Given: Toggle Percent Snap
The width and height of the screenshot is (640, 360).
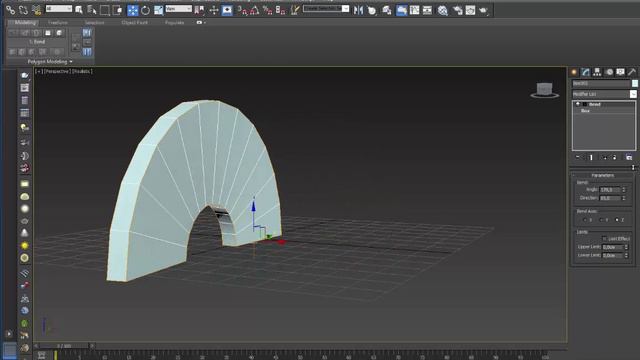Looking at the screenshot, I should [x=268, y=10].
